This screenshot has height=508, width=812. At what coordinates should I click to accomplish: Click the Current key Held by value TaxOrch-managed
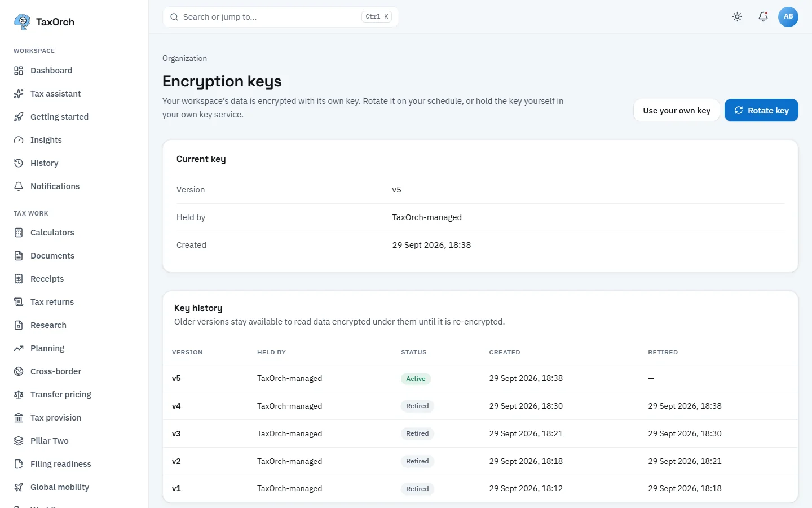click(427, 217)
